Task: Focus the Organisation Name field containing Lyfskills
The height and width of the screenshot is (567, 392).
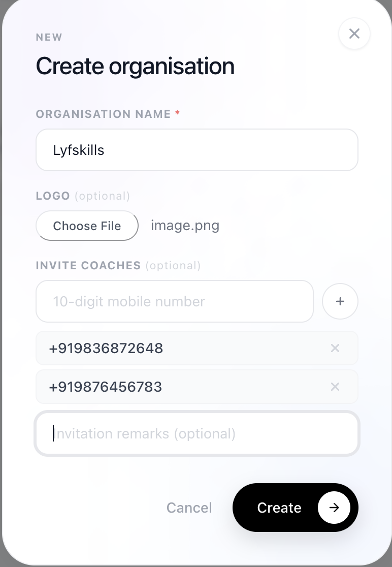Action: tap(197, 150)
